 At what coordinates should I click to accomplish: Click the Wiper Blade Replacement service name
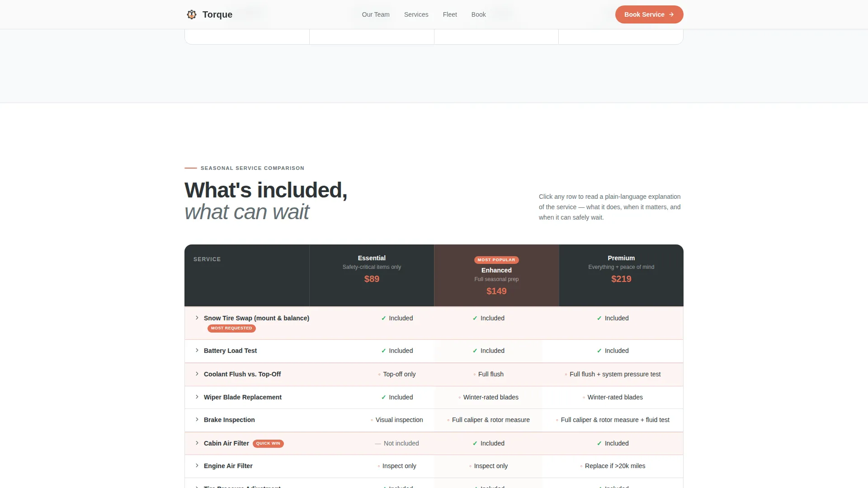[x=243, y=397]
